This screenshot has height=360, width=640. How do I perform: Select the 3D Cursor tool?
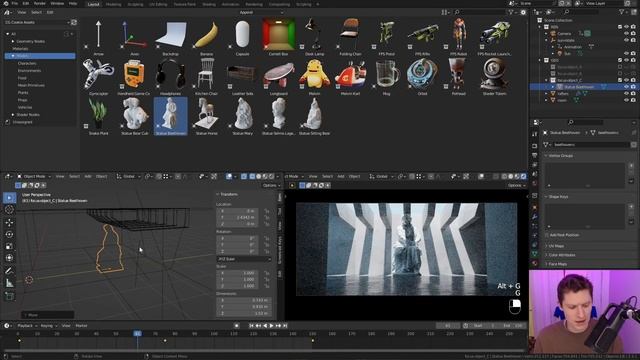point(9,210)
